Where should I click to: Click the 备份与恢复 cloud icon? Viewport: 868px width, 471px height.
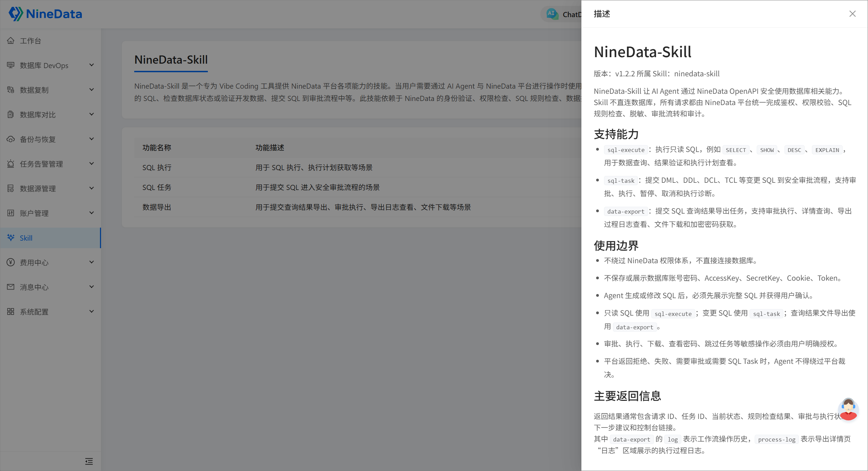pyautogui.click(x=11, y=139)
